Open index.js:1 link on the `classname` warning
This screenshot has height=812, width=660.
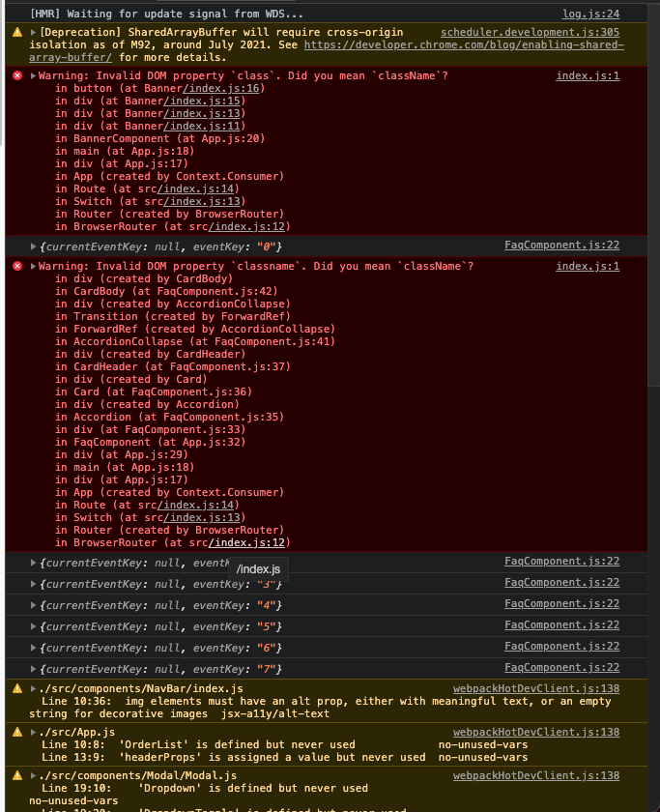[x=588, y=266]
